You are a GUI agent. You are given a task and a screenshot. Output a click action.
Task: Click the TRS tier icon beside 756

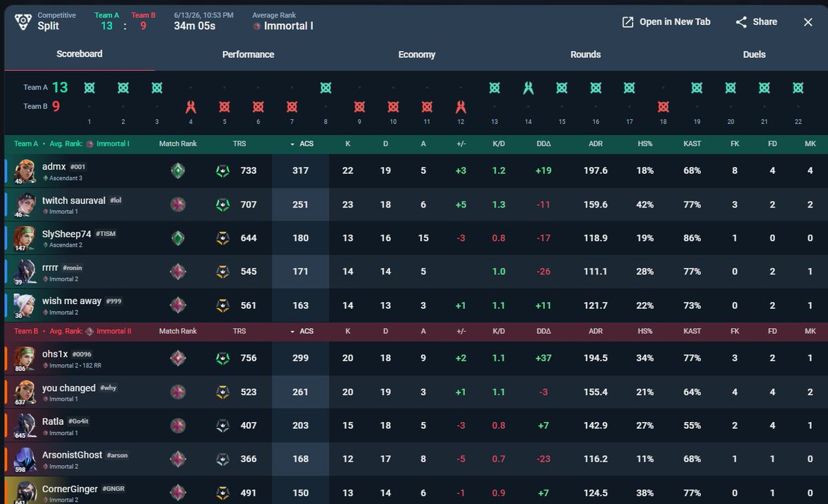[222, 358]
